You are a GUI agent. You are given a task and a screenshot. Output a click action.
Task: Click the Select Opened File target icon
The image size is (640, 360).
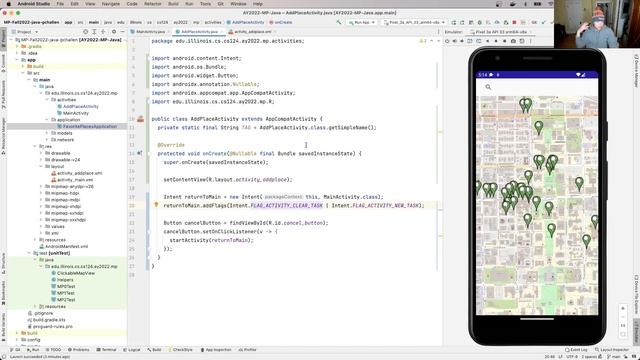click(x=85, y=31)
